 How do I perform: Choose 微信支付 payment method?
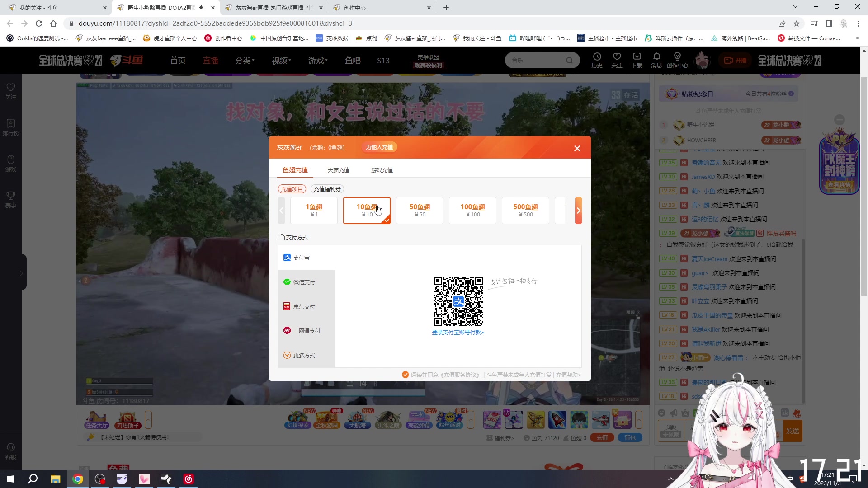click(x=307, y=282)
